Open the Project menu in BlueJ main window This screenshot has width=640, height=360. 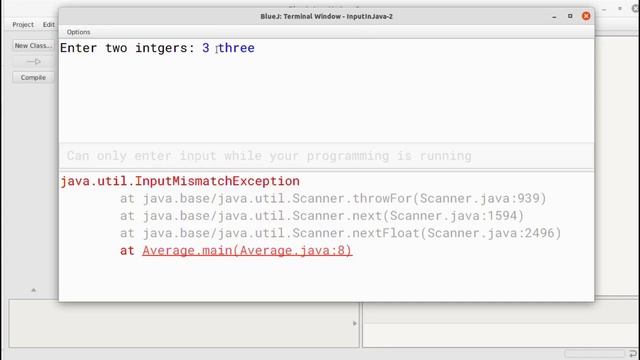23,24
